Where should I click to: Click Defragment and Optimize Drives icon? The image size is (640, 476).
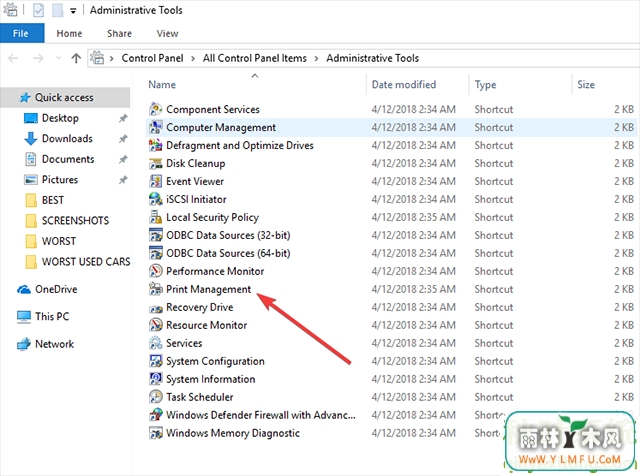click(x=156, y=145)
